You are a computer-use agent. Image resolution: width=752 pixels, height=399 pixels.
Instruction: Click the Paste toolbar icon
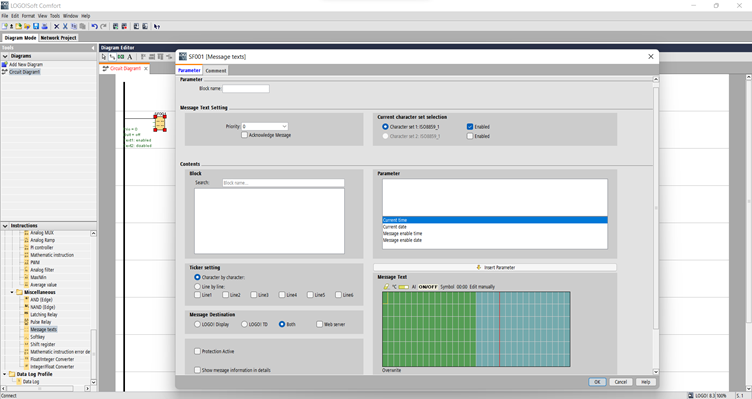pyautogui.click(x=82, y=26)
